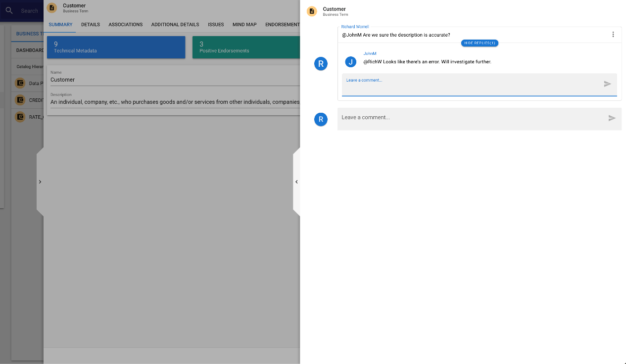Switch to the Details tab
This screenshot has height=364, width=626.
click(x=91, y=25)
